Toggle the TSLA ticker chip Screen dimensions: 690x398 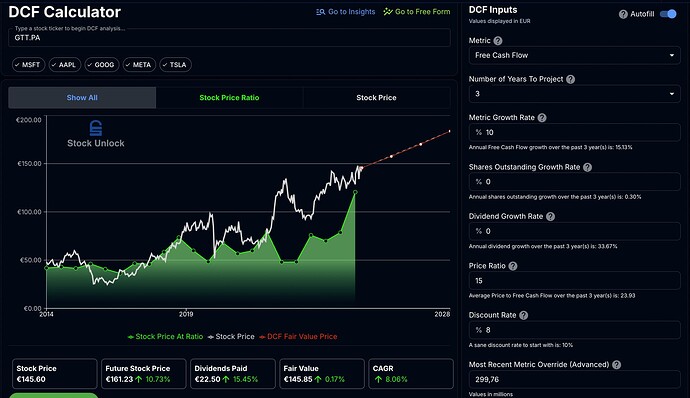click(175, 65)
